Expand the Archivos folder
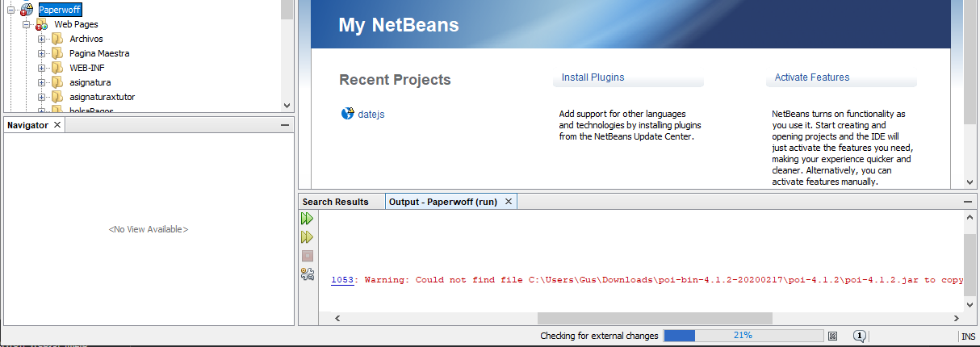The height and width of the screenshot is (347, 980). coord(42,39)
